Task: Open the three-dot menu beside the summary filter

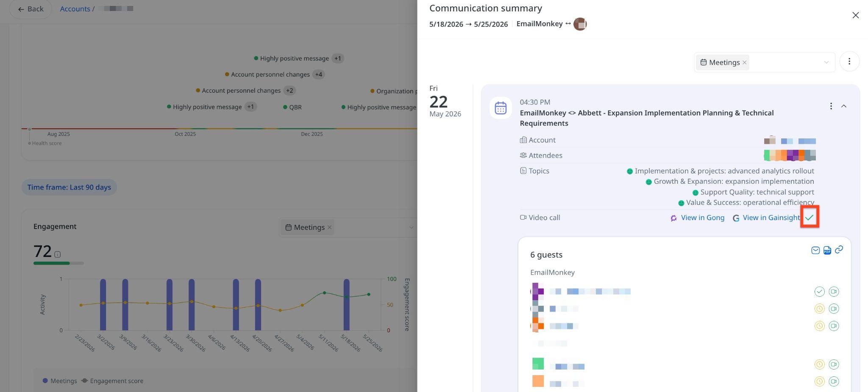Action: pos(849,62)
